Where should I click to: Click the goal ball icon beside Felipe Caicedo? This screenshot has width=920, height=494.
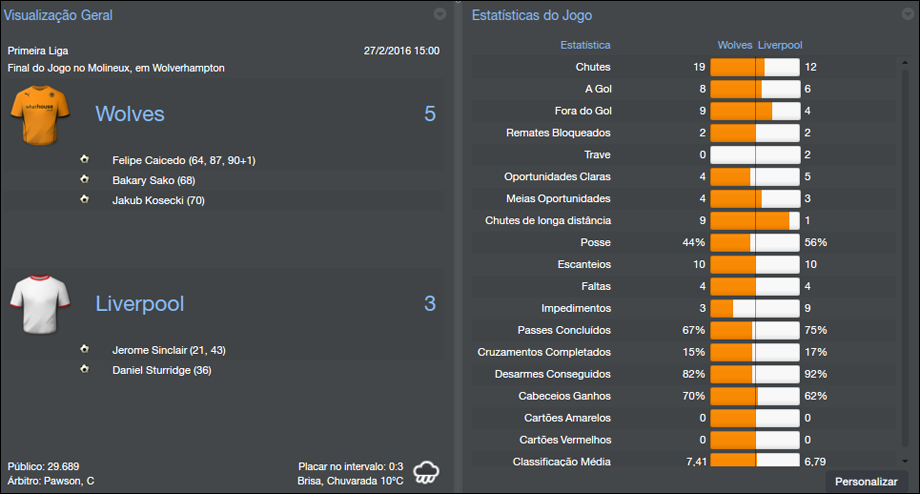pyautogui.click(x=84, y=160)
